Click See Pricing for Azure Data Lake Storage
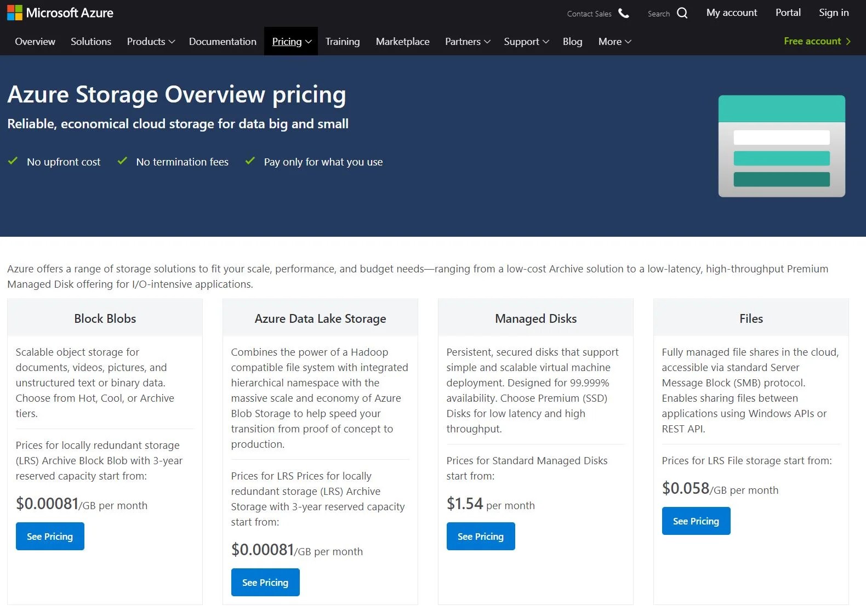This screenshot has height=616, width=866. pos(265,582)
